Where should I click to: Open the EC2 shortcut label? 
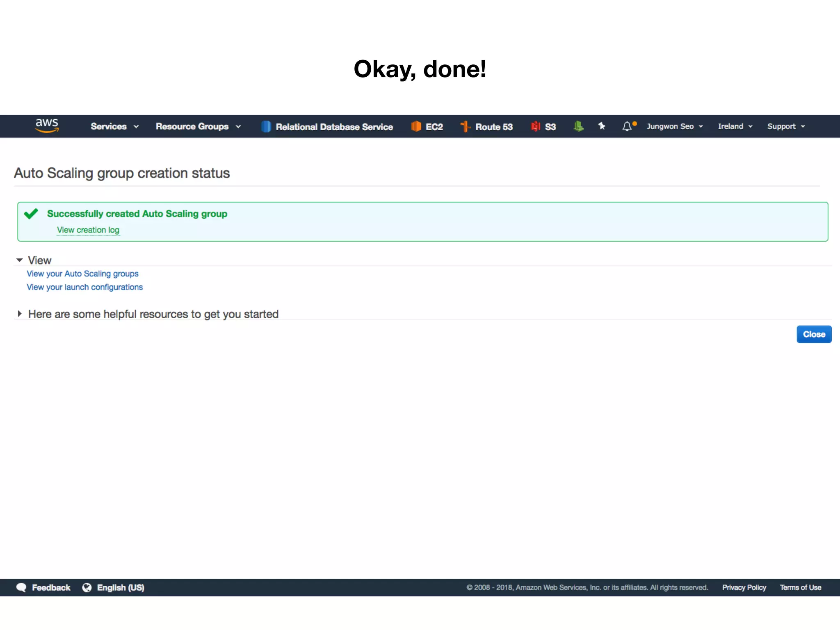[x=434, y=127]
